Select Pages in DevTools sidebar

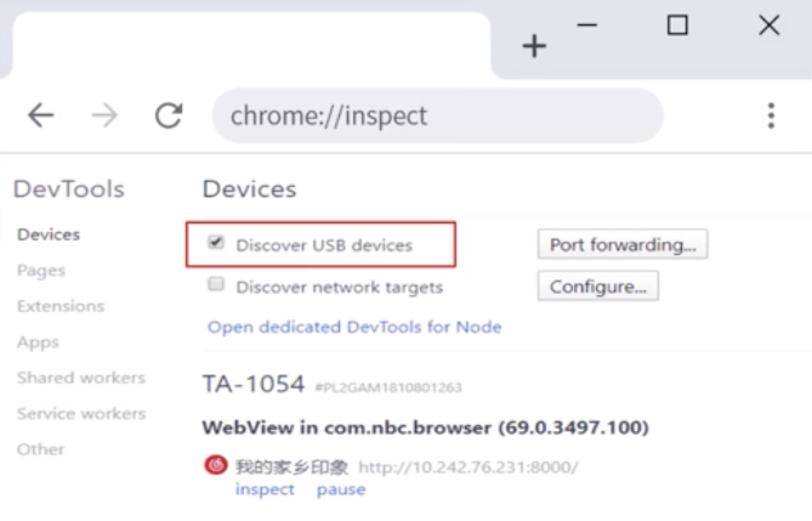(x=41, y=270)
